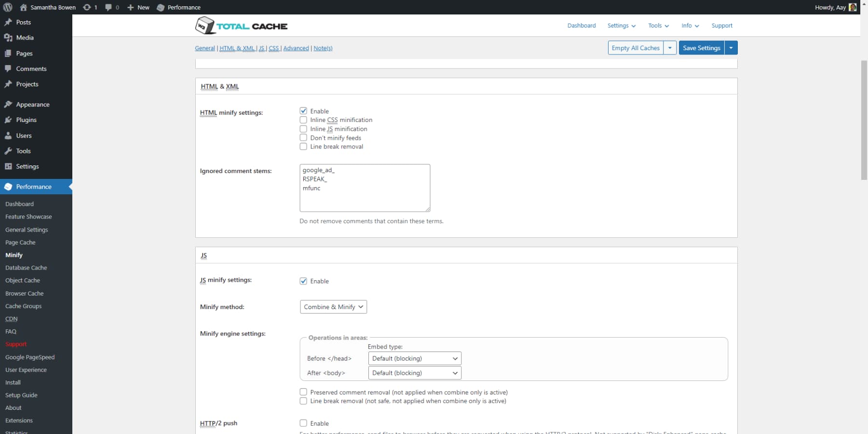Open the '+ New' item in admin bar
Screen dimensions: 868x434
(138, 7)
